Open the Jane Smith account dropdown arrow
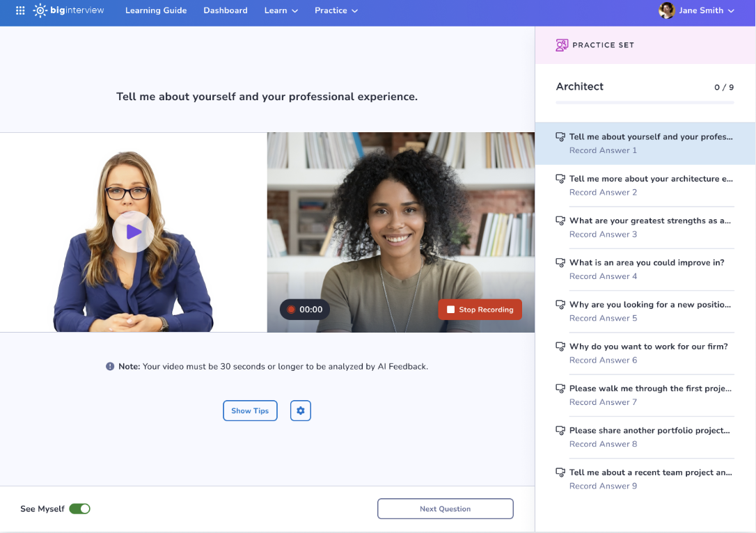The height and width of the screenshot is (533, 756). point(731,10)
